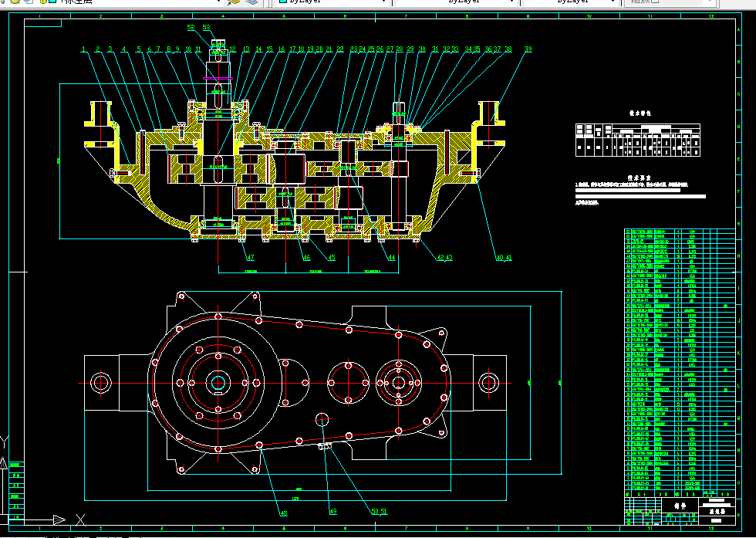Select part callout number 30

[x=423, y=49]
